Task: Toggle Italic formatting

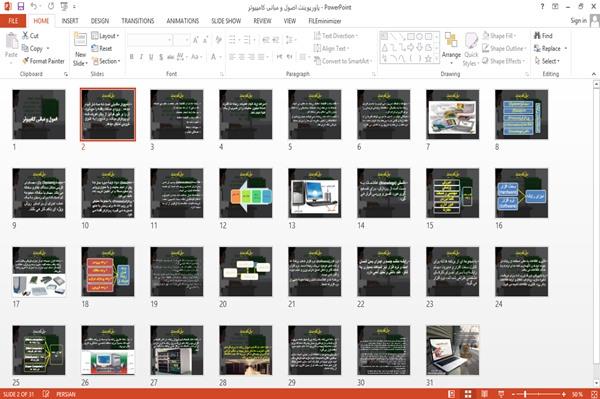Action: 141,57
